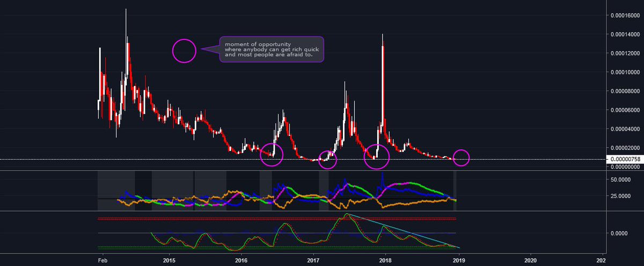The width and height of the screenshot is (644, 266).
Task: Click the 0.00012000 price axis label
Action: tap(625, 53)
